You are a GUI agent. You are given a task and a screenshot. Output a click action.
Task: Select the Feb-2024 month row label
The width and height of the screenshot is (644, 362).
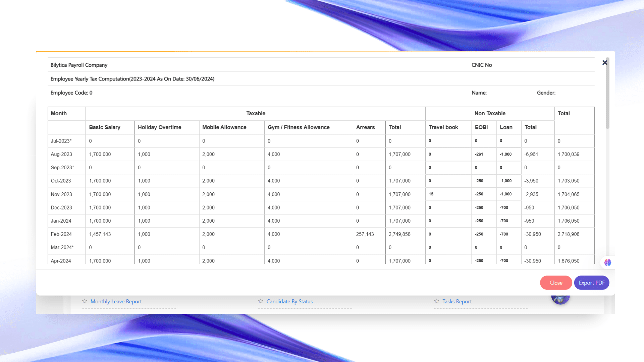tap(61, 234)
